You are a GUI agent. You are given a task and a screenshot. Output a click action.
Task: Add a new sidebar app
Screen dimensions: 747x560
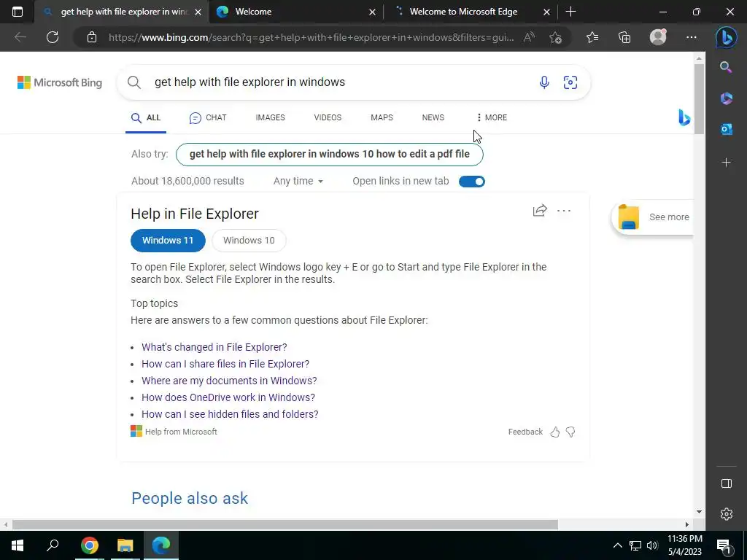(x=726, y=163)
